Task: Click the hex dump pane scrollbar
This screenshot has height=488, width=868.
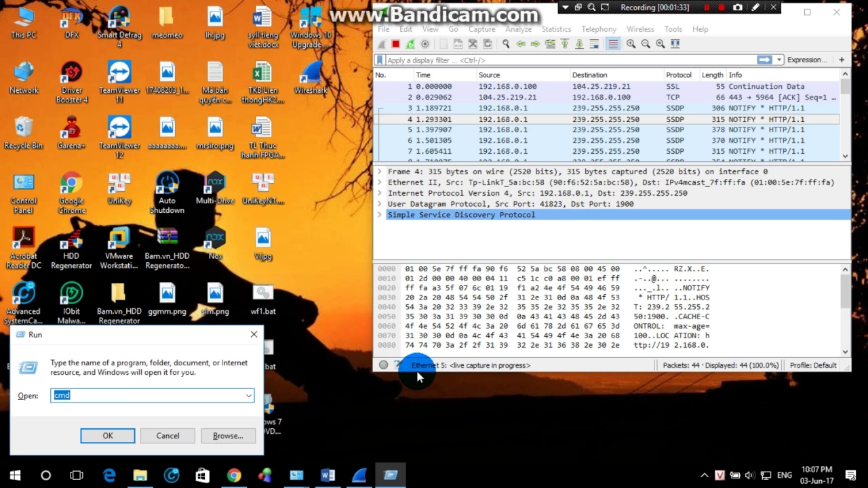Action: click(x=845, y=310)
